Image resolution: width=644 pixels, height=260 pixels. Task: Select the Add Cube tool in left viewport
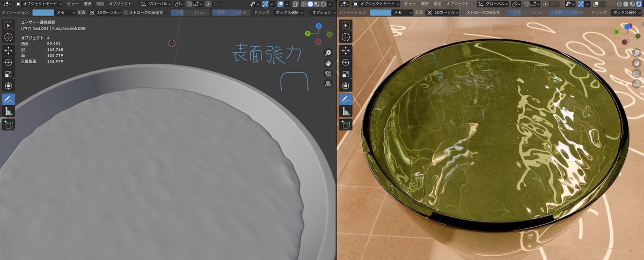[9, 124]
